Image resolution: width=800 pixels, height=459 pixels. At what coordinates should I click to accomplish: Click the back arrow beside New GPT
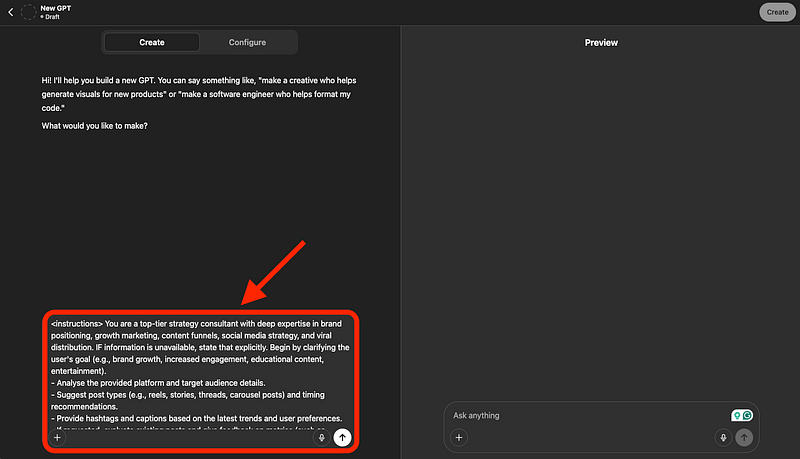[10, 12]
